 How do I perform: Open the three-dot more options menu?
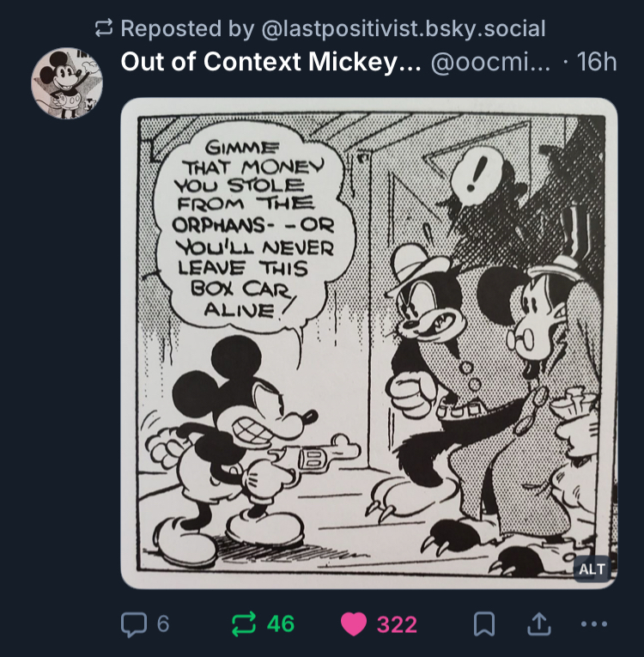(593, 624)
